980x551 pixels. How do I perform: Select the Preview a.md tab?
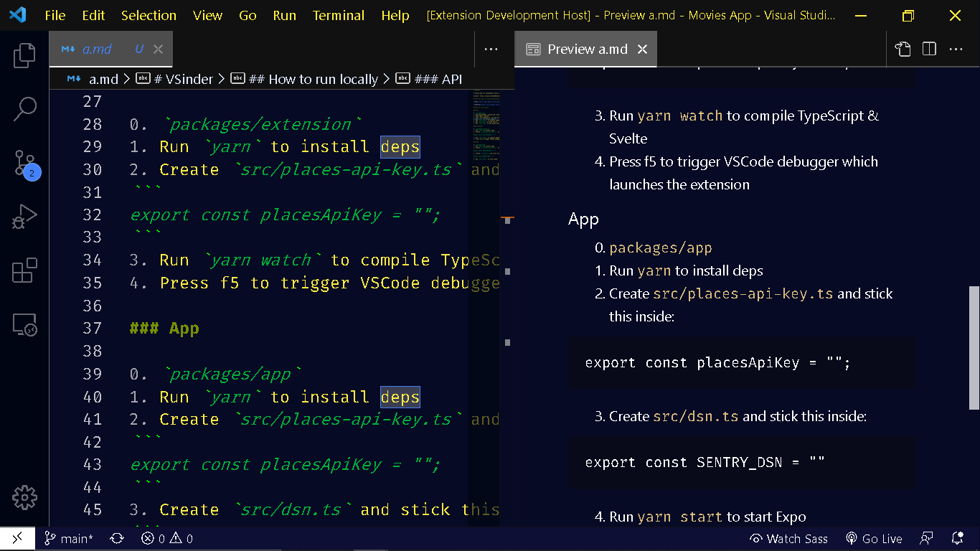(588, 49)
